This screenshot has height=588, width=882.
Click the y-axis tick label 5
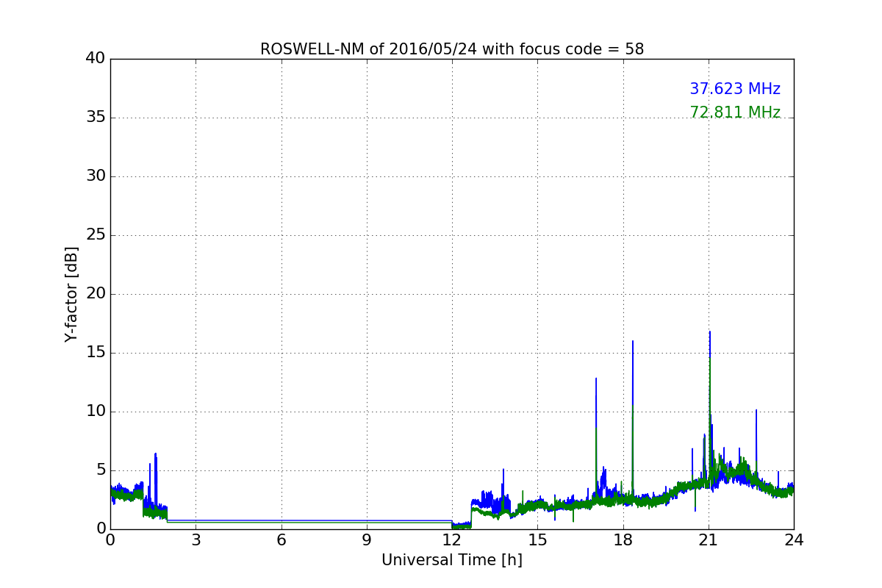pos(101,470)
